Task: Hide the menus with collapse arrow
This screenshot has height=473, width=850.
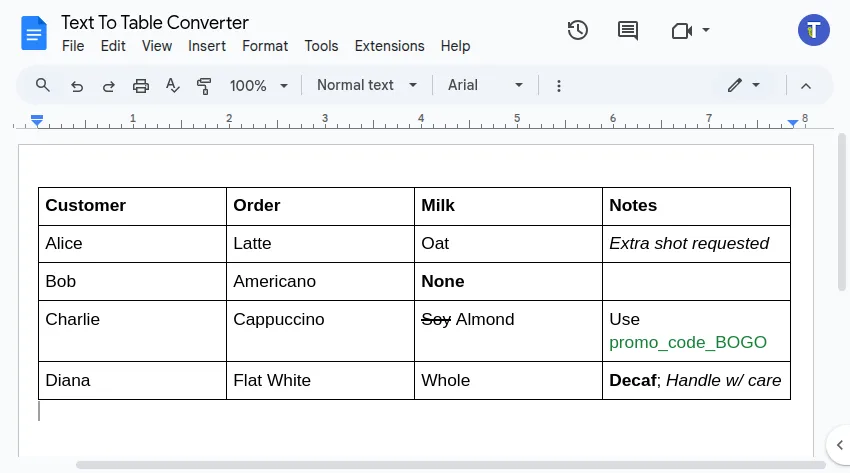Action: pyautogui.click(x=806, y=86)
